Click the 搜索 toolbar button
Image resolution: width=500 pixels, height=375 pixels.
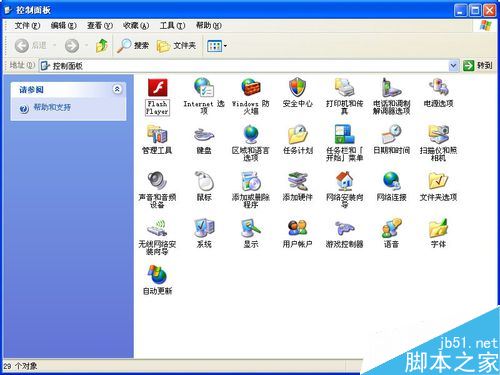pos(133,46)
